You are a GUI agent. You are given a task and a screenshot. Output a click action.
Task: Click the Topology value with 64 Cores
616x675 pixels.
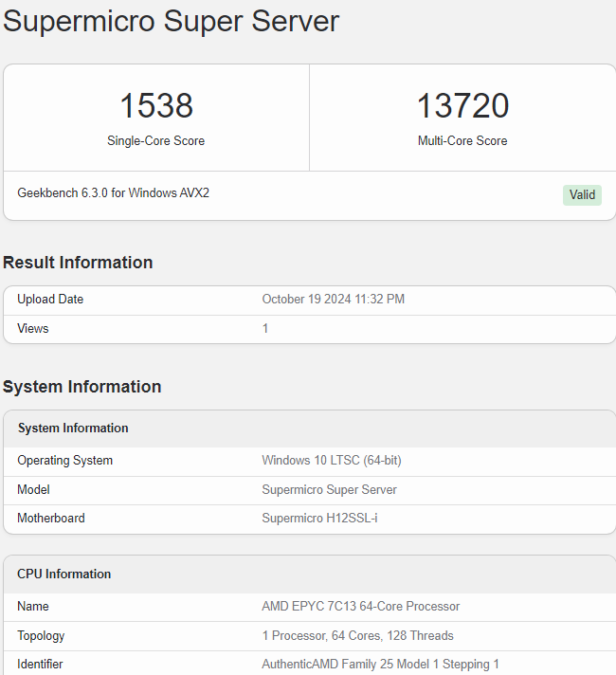(357, 636)
